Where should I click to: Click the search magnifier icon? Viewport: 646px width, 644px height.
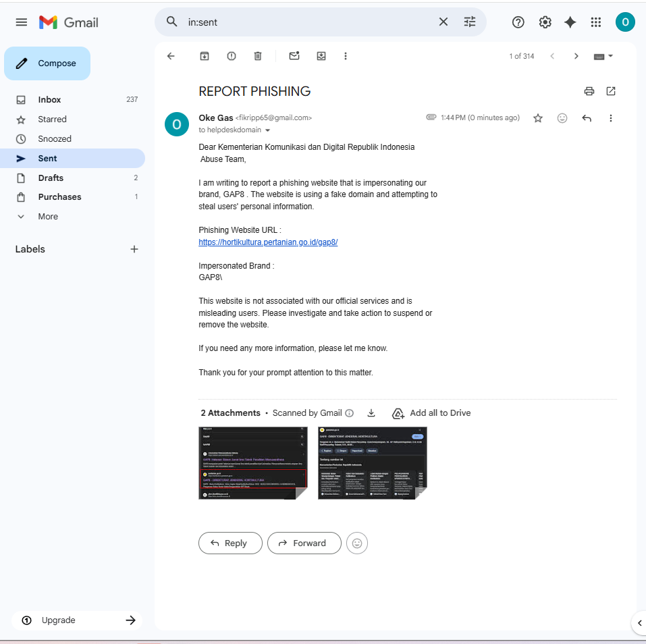point(172,22)
